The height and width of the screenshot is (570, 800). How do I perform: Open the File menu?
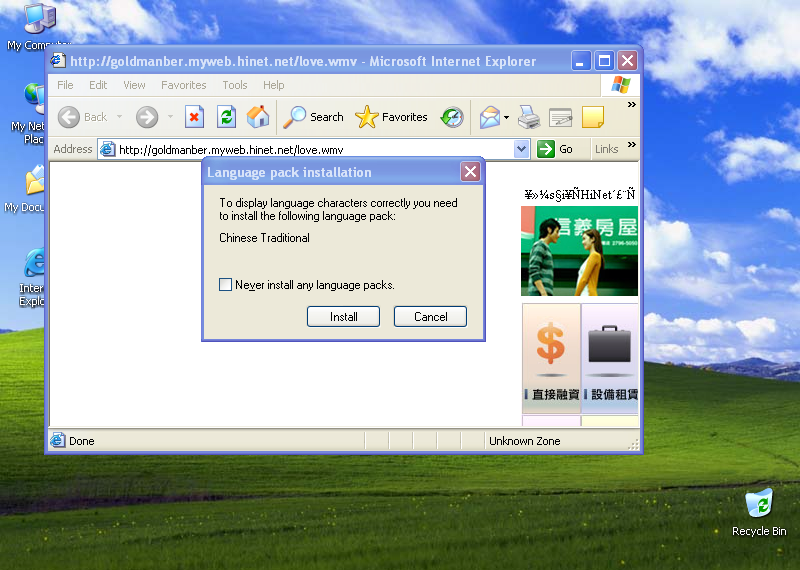65,85
